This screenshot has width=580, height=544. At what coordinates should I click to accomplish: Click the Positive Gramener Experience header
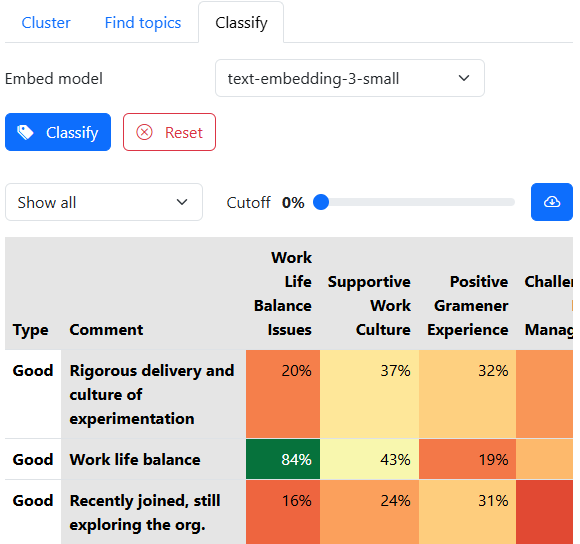[468, 294]
